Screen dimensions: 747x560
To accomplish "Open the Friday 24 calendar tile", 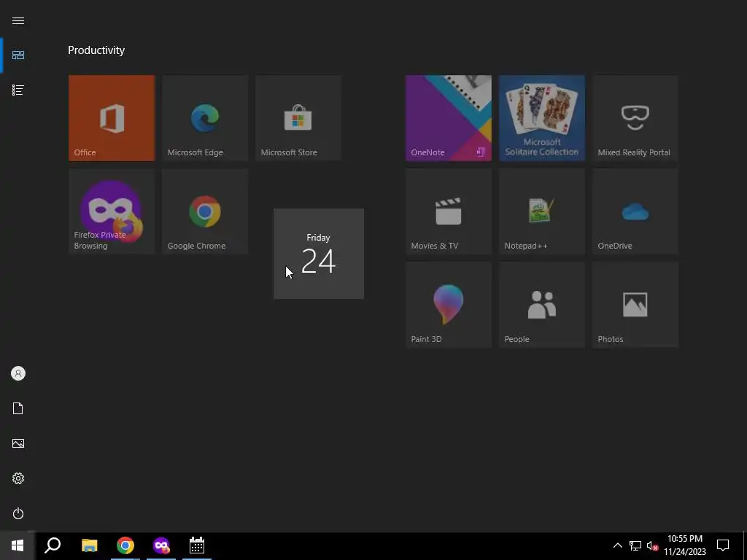I will [x=319, y=254].
